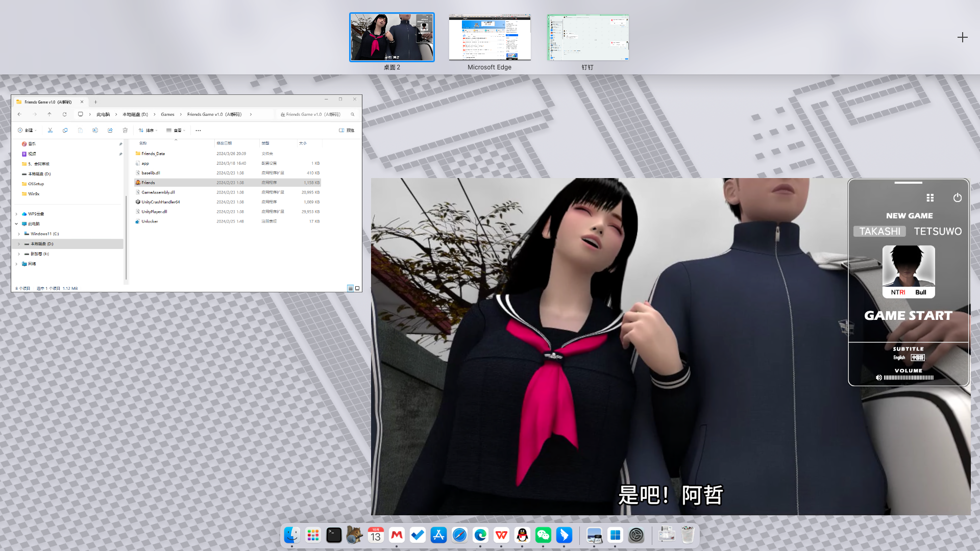The width and height of the screenshot is (980, 551).
Task: Open the 排序 sort dropdown
Action: [x=148, y=130]
